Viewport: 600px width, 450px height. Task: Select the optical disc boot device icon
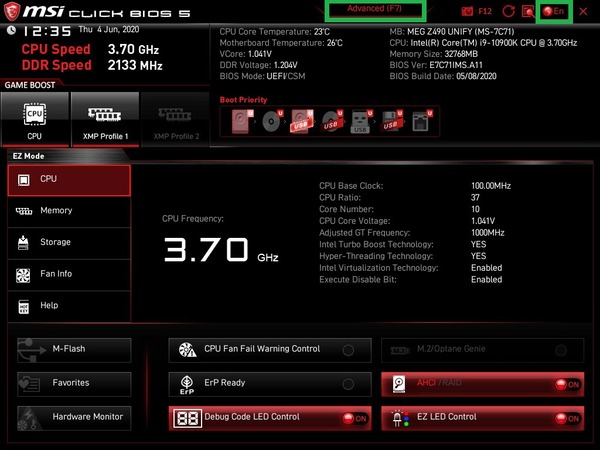coord(272,121)
